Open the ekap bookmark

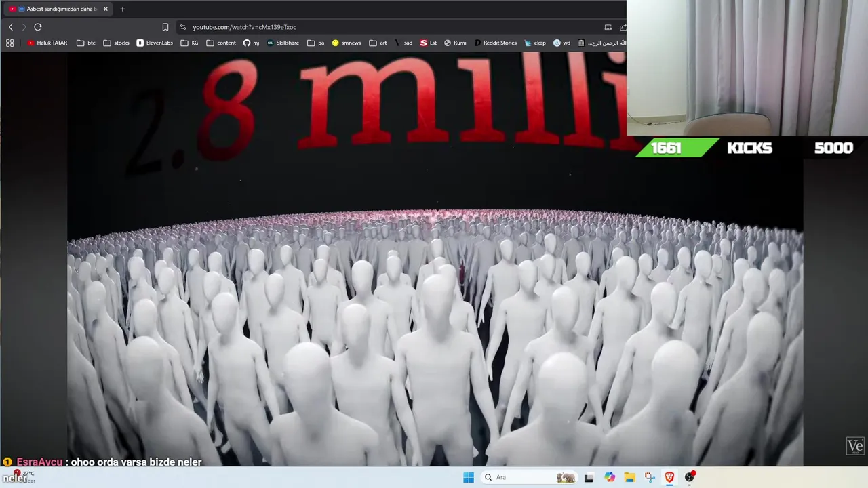coord(535,43)
